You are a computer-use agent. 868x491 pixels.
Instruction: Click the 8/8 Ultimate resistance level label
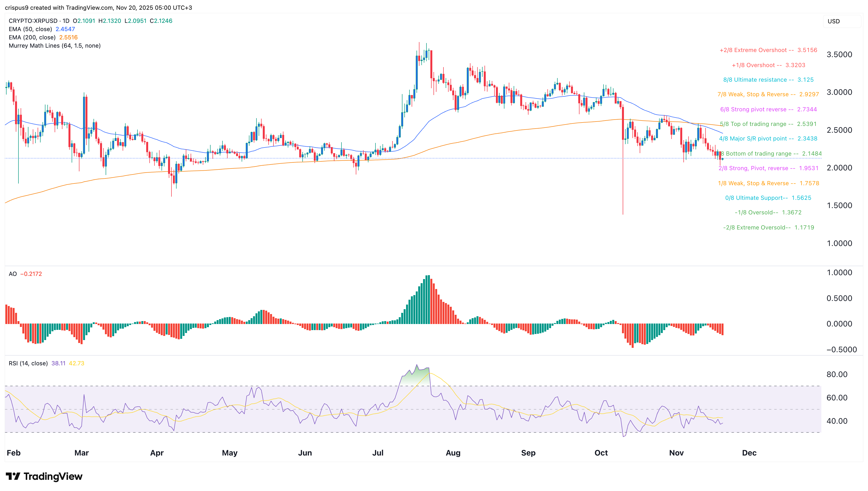(x=768, y=80)
